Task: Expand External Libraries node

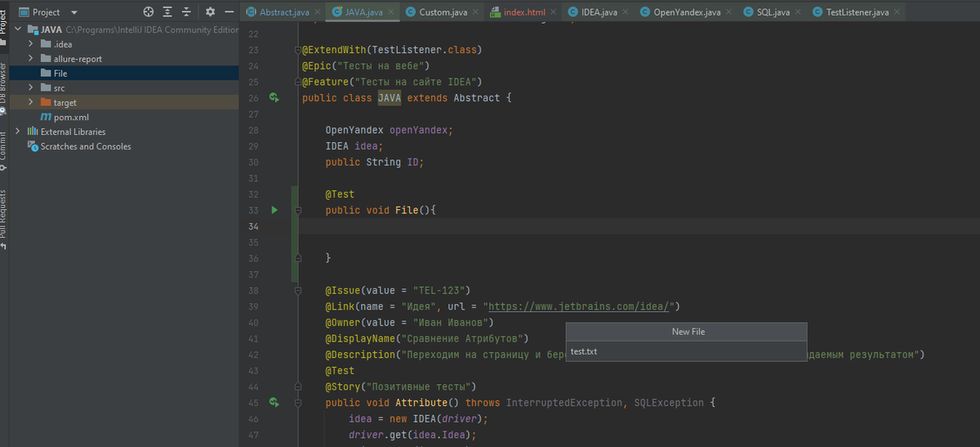Action: tap(18, 132)
